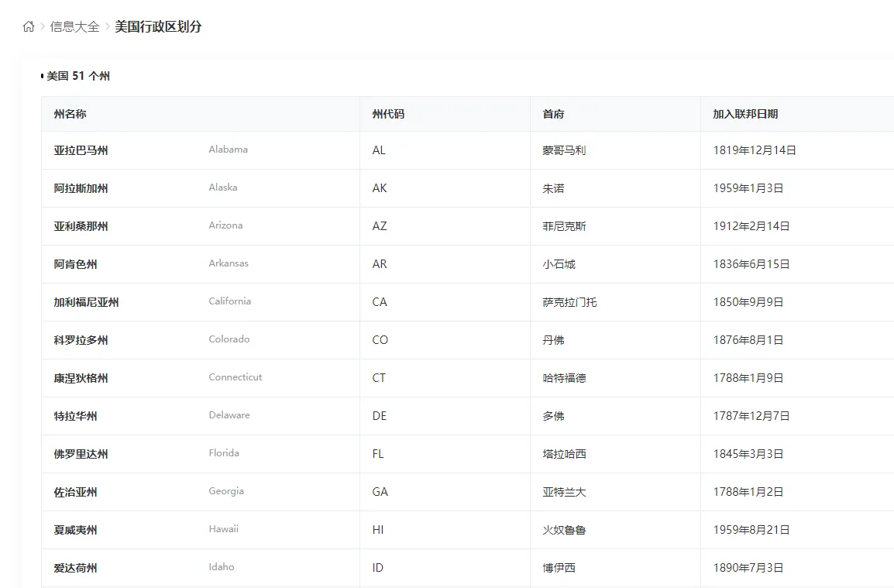This screenshot has width=894, height=588.
Task: Select the 加利福尼亚州 state name cell
Action: coord(86,302)
